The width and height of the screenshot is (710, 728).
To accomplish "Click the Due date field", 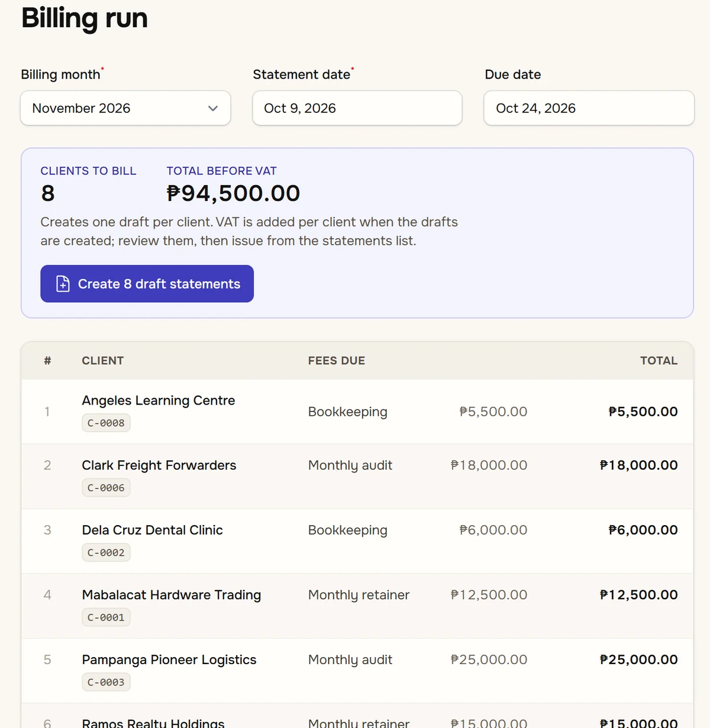I will point(589,108).
